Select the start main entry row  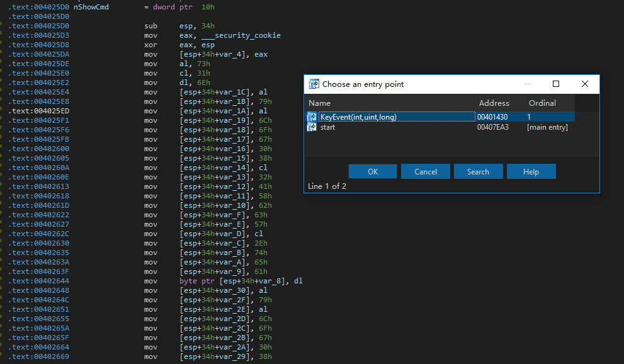point(440,127)
